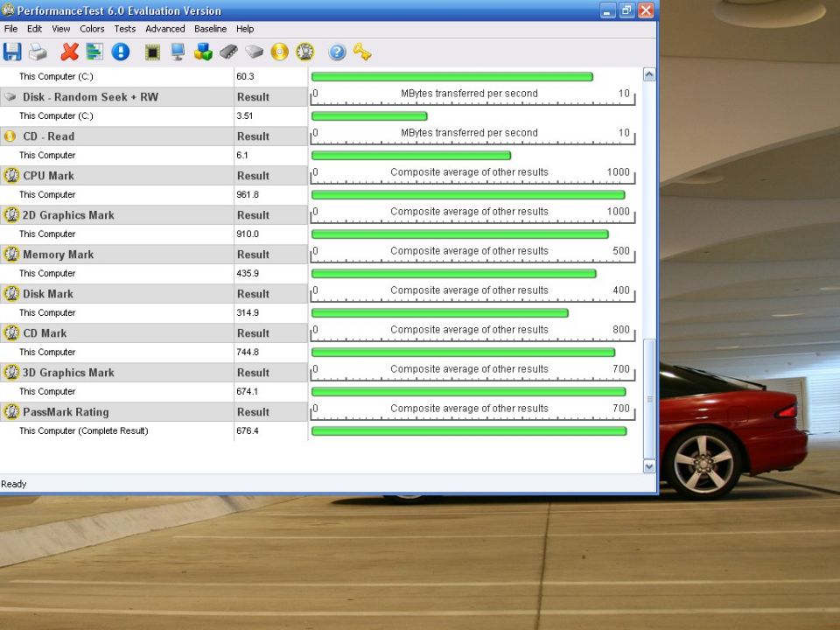Run the memory test RAM chip icon
Screen dimensions: 840x630
point(228,52)
